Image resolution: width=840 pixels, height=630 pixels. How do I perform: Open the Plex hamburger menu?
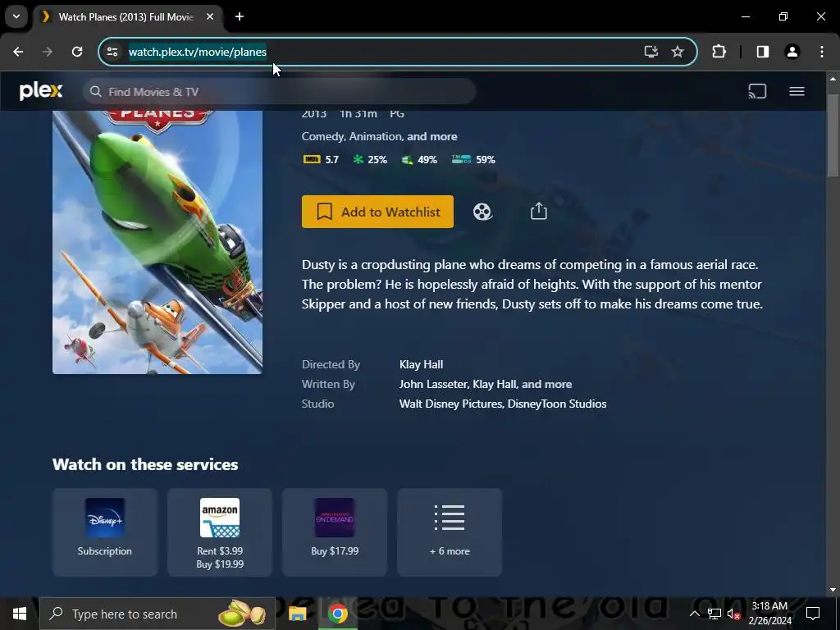coord(797,91)
